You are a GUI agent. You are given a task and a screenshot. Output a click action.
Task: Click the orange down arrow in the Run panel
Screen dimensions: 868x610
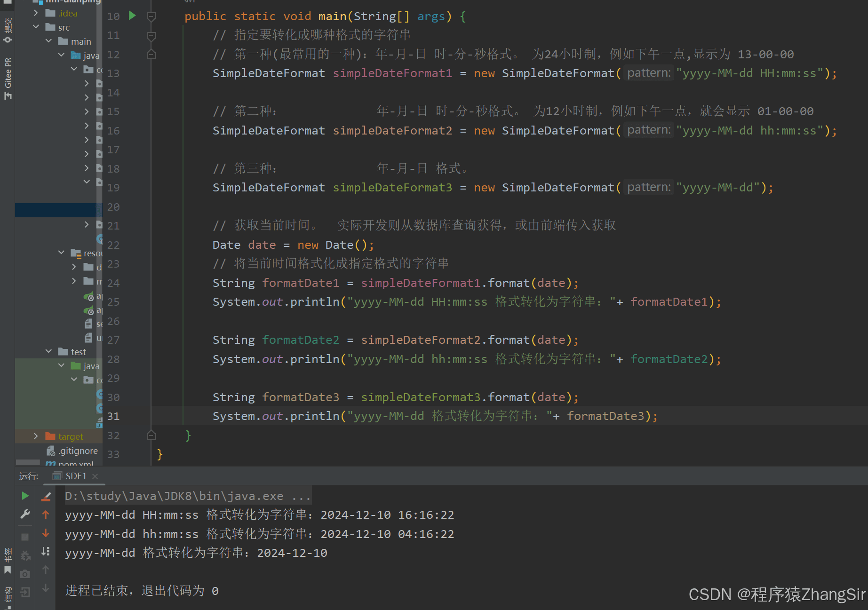coord(46,533)
